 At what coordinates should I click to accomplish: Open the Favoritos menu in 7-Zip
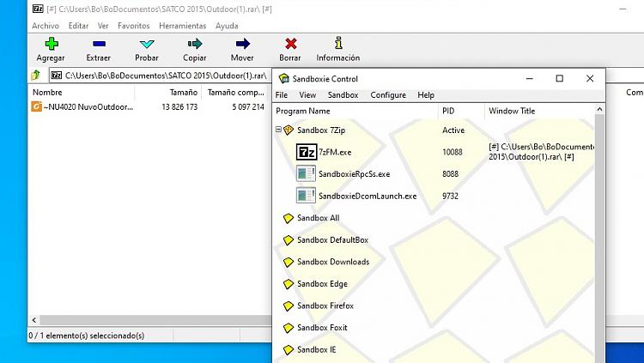click(134, 26)
